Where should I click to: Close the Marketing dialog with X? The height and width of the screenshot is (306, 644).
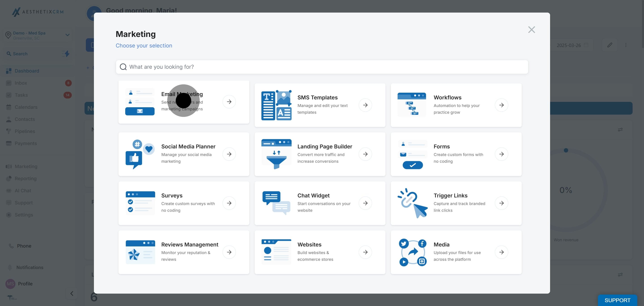coord(531,30)
